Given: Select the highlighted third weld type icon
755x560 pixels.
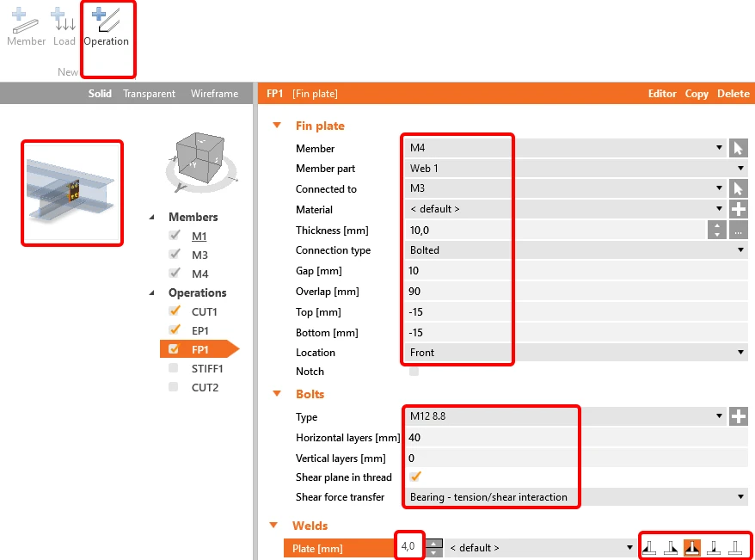Looking at the screenshot, I should [x=692, y=547].
